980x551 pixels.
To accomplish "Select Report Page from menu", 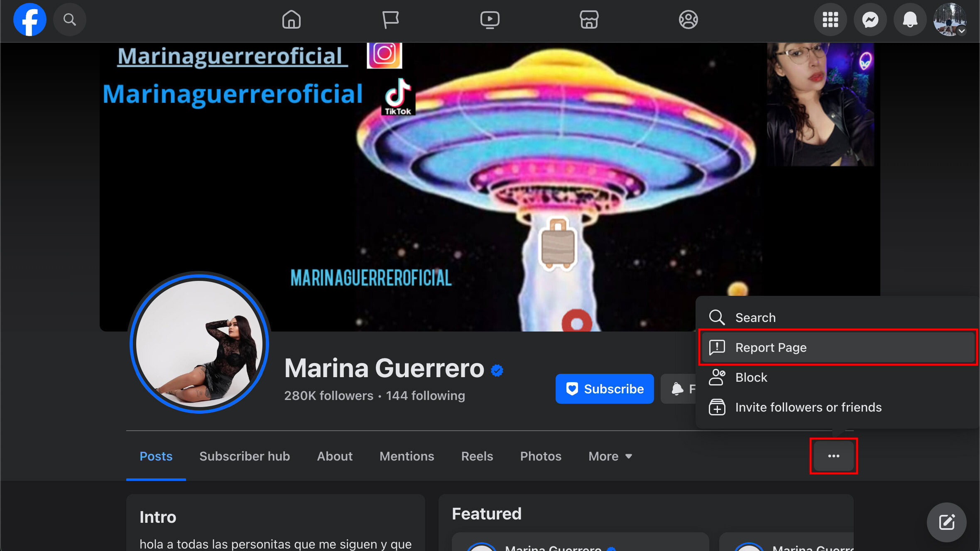I will click(771, 347).
